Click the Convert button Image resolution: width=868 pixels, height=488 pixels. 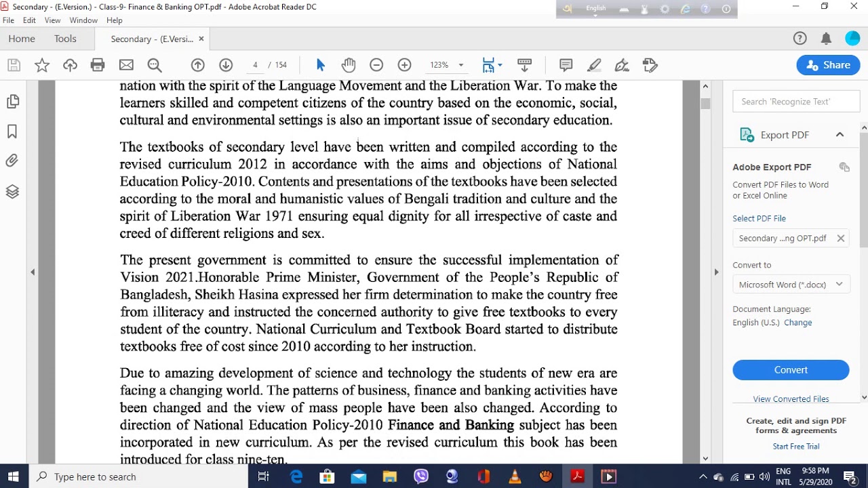[791, 370]
